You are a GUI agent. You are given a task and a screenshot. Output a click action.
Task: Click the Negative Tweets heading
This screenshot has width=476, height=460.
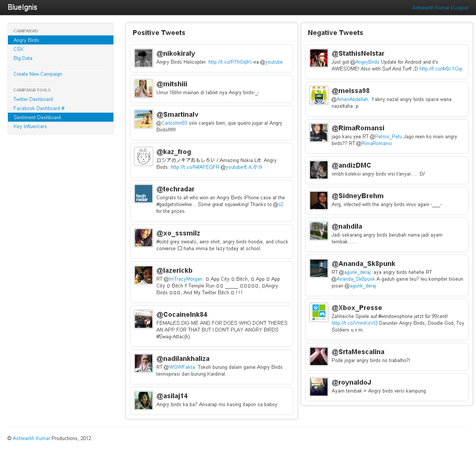[x=335, y=33]
